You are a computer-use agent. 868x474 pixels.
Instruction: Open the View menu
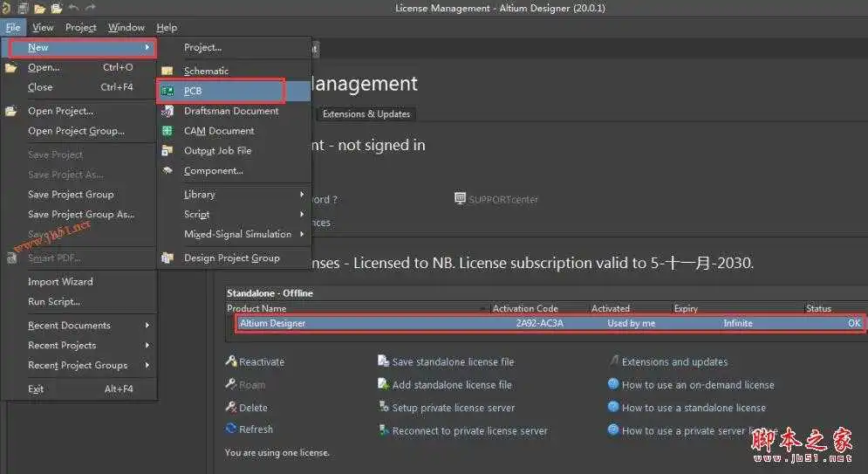pos(43,27)
